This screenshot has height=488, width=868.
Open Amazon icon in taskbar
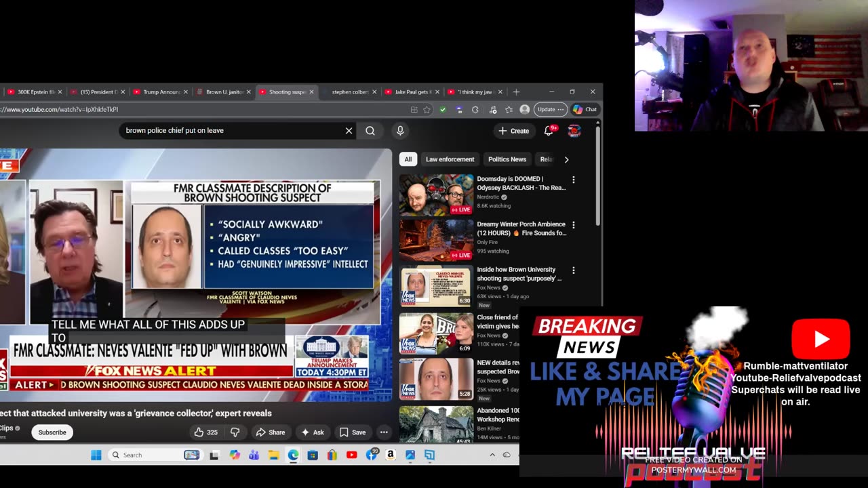[x=391, y=455]
